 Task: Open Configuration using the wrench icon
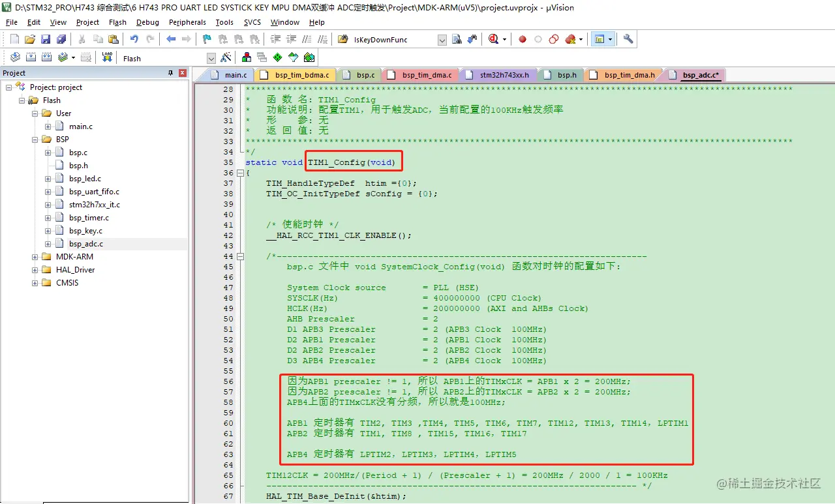tap(628, 39)
